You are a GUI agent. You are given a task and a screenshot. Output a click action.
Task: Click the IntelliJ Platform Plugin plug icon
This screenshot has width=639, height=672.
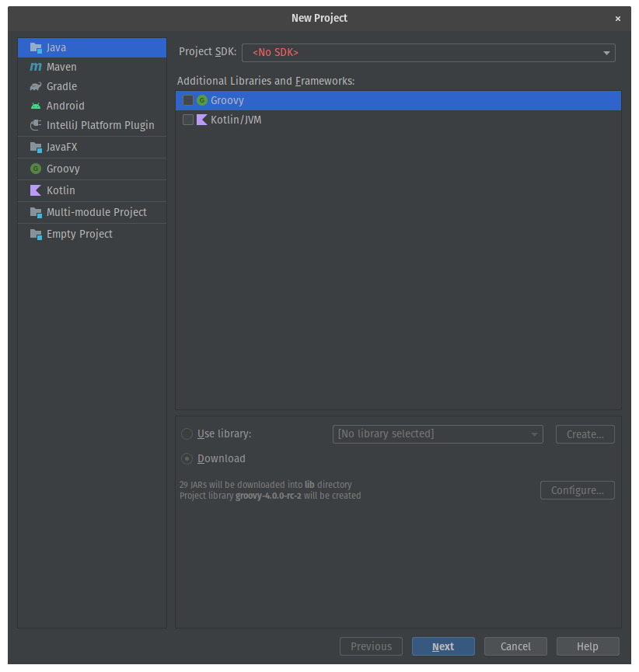(36, 125)
